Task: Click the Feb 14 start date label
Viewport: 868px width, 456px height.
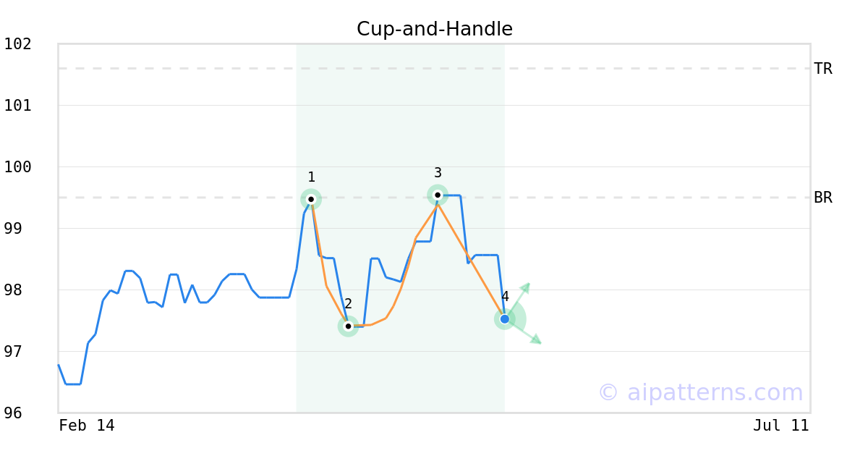Action: [x=87, y=426]
